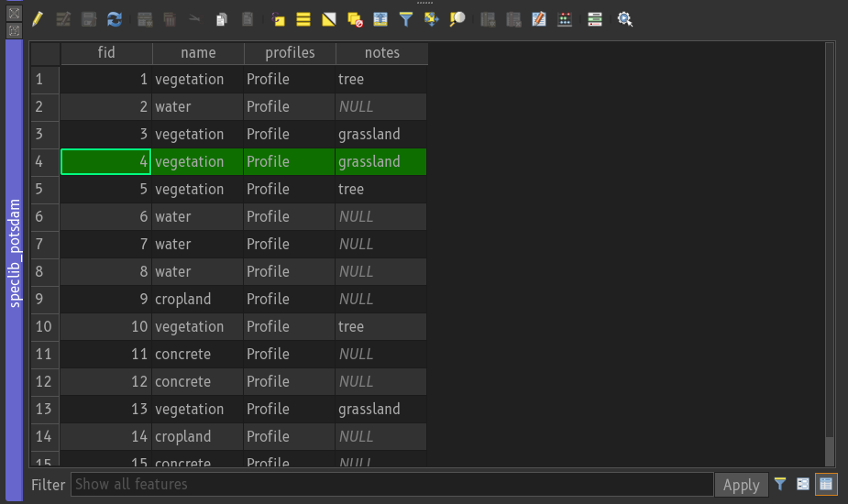Click the cut selected rows scissors icon

(194, 19)
